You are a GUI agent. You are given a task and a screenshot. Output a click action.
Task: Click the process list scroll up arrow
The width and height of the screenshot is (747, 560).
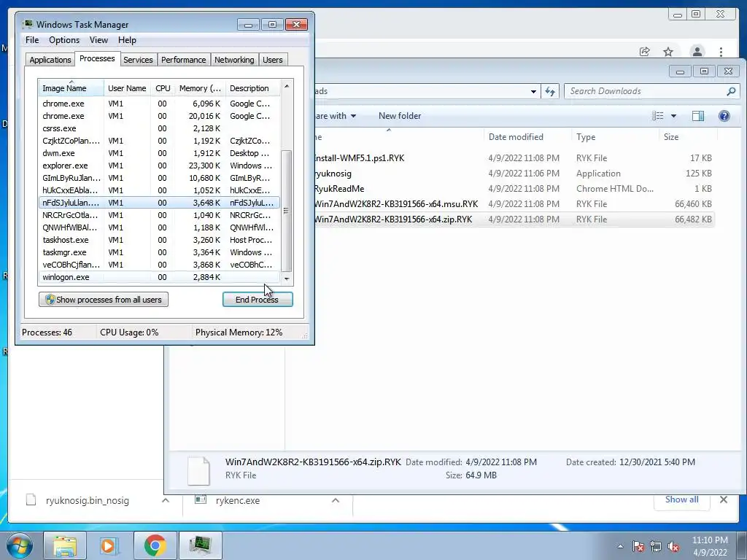coord(286,86)
